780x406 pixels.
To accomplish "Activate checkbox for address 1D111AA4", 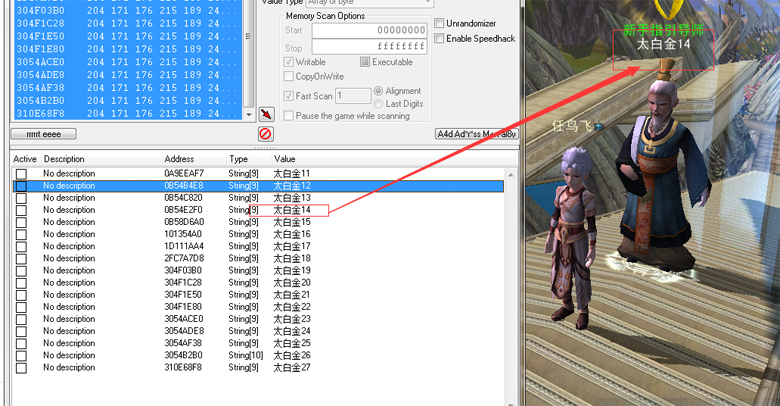I will (21, 247).
